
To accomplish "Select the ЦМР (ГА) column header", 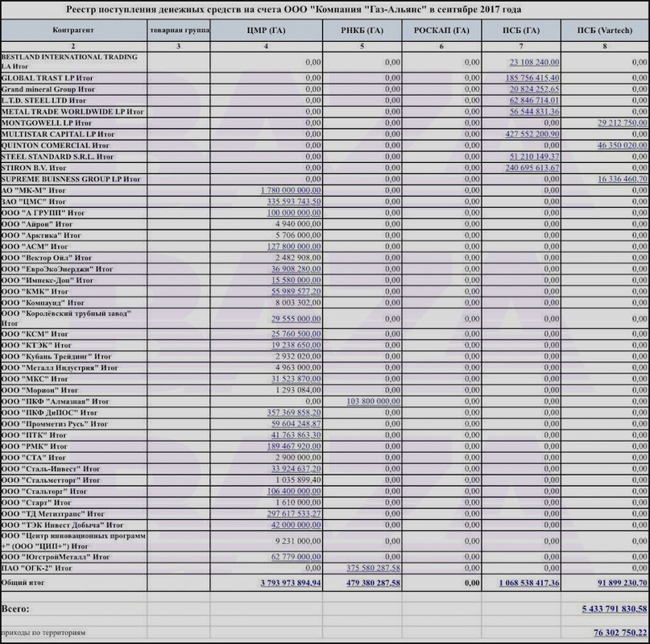I will pyautogui.click(x=266, y=31).
